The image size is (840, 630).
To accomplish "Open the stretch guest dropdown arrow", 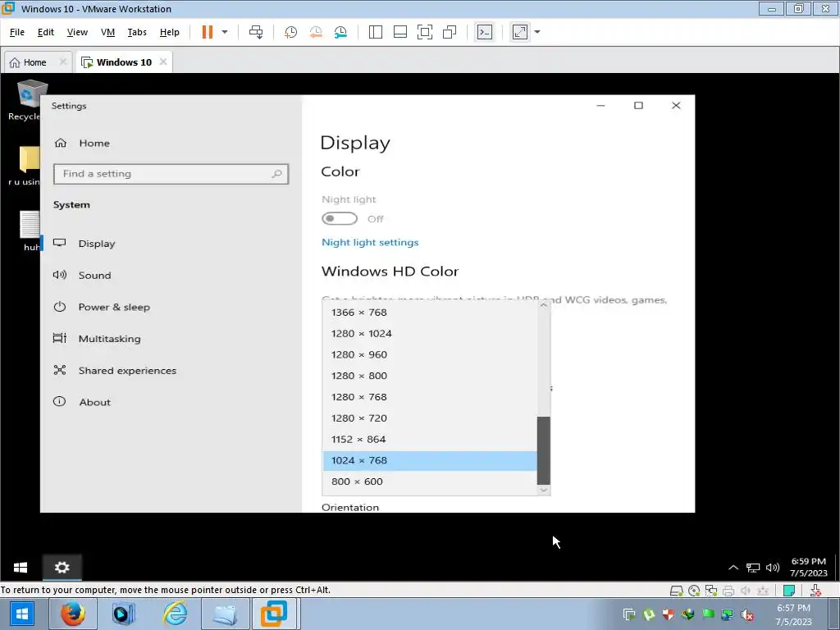I will 537,32.
